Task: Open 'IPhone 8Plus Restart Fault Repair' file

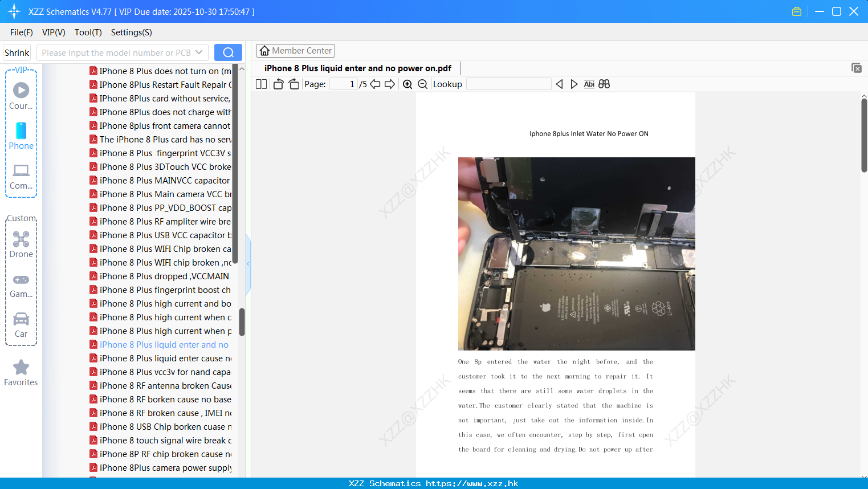Action: pyautogui.click(x=161, y=85)
